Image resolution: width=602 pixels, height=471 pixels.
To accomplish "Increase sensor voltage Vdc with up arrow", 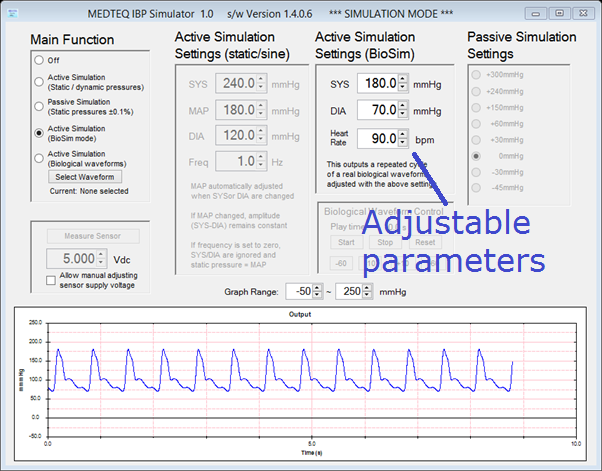I will [x=101, y=254].
